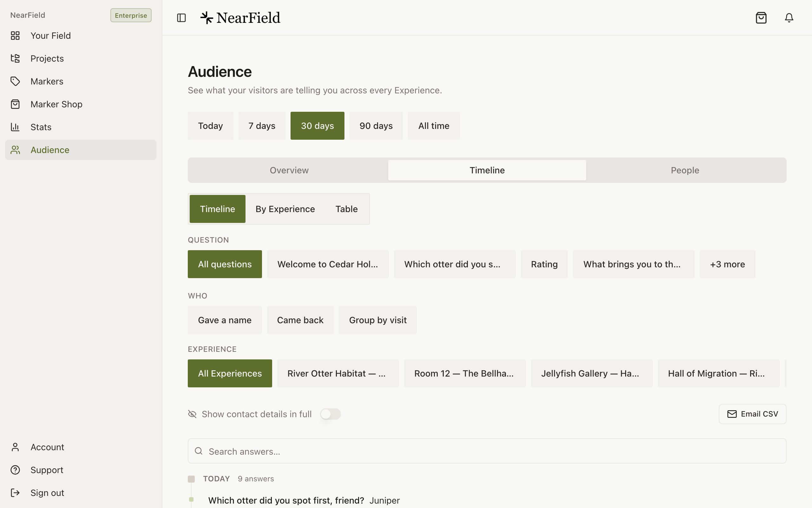Click the envelope icon on Email CSV
This screenshot has width=812, height=508.
tap(732, 414)
